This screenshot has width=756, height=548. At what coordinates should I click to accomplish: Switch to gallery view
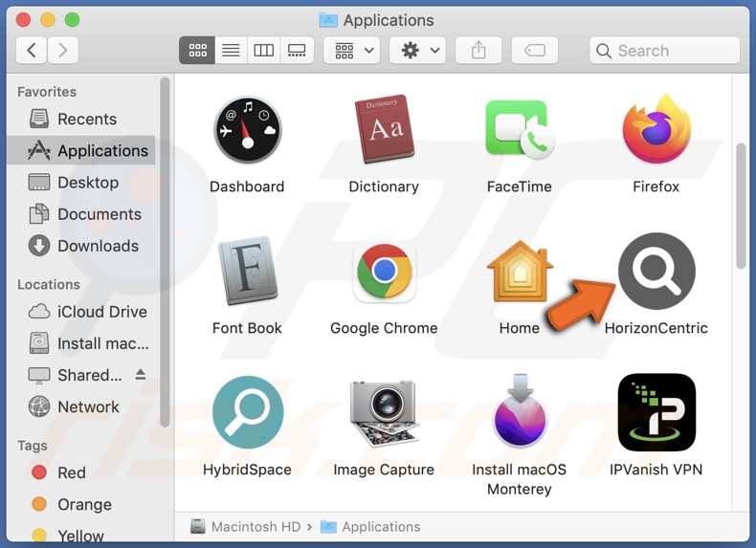tap(297, 50)
